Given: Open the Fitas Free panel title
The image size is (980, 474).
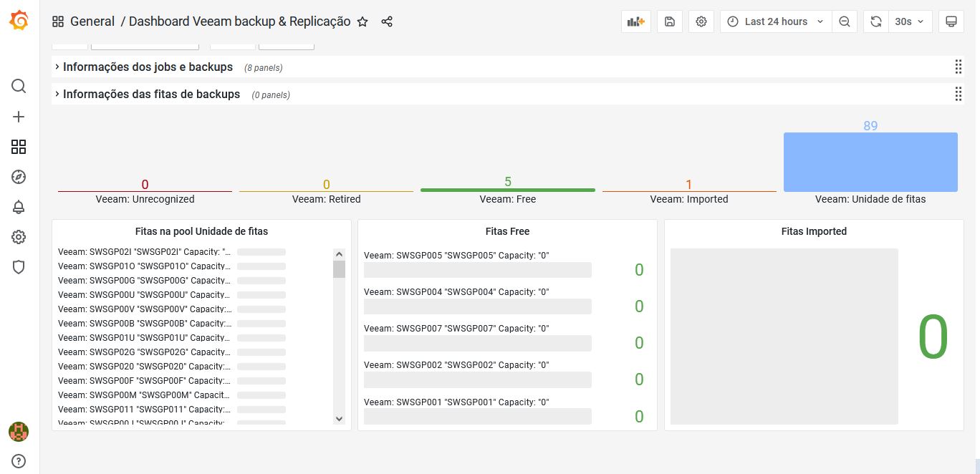Looking at the screenshot, I should pyautogui.click(x=507, y=231).
